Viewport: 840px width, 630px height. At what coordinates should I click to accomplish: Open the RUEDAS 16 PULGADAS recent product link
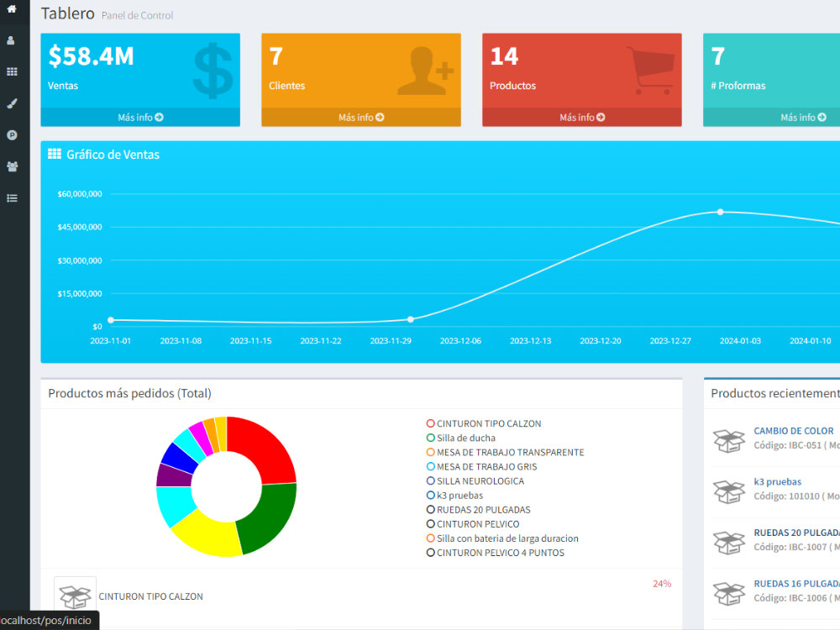coord(796,584)
